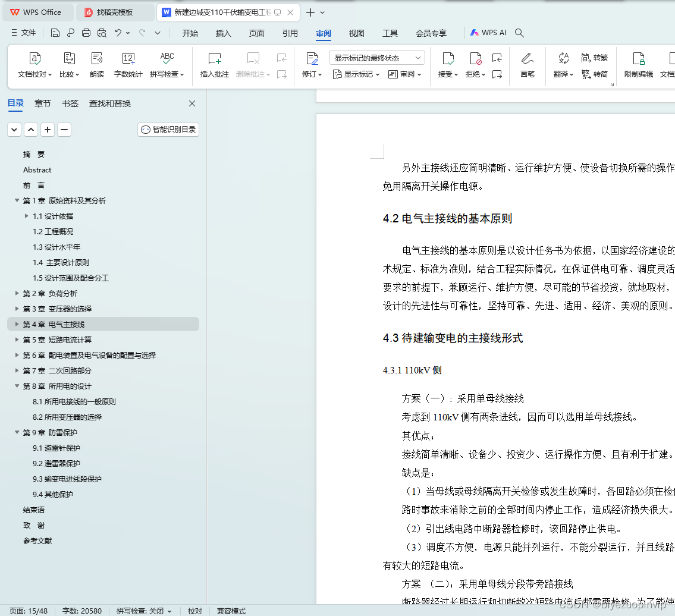
Task: Select the 画笔 pen tool
Action: click(528, 65)
